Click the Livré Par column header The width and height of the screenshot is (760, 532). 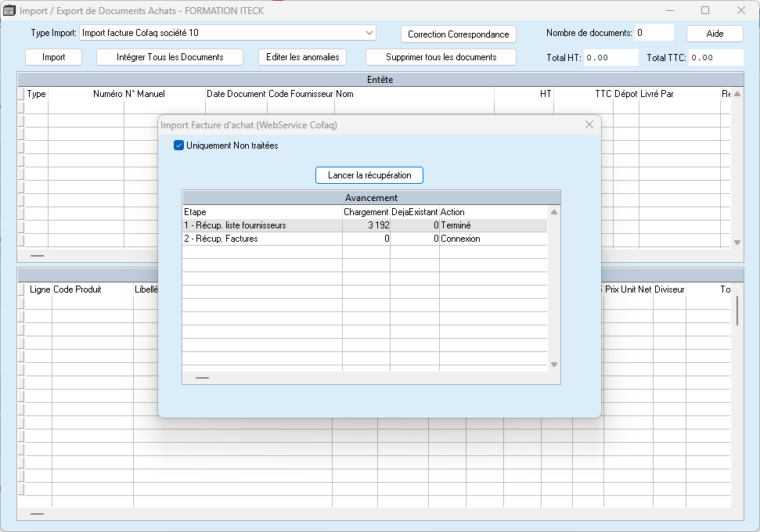(679, 94)
